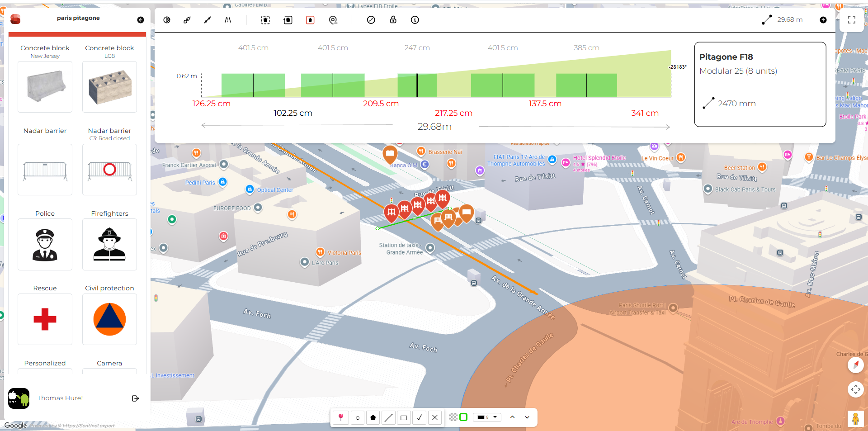Click the Modular 25 (8 units) text
The image size is (868, 431).
click(x=738, y=71)
